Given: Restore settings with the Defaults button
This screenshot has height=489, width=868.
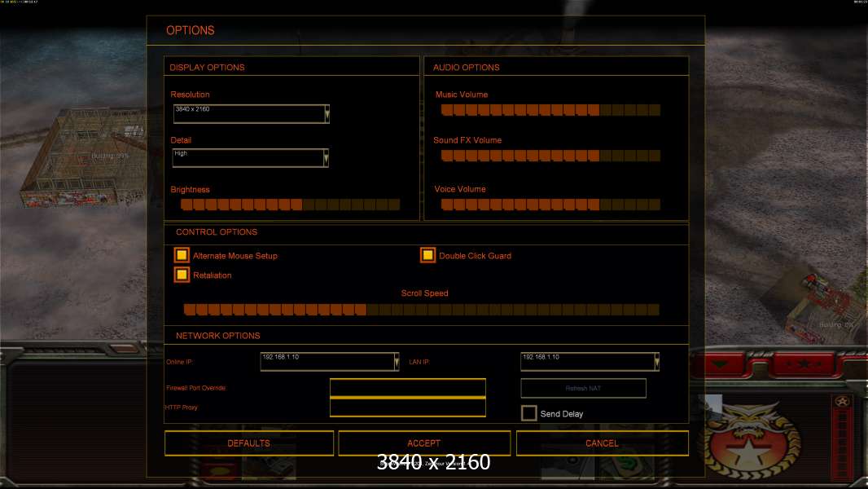Looking at the screenshot, I should point(249,443).
